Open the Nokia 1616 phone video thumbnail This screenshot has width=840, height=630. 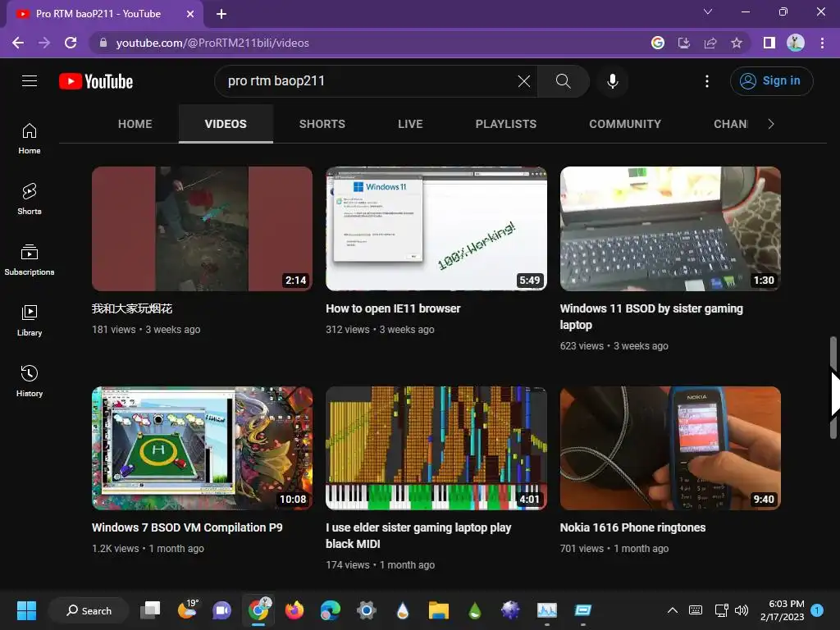point(670,448)
